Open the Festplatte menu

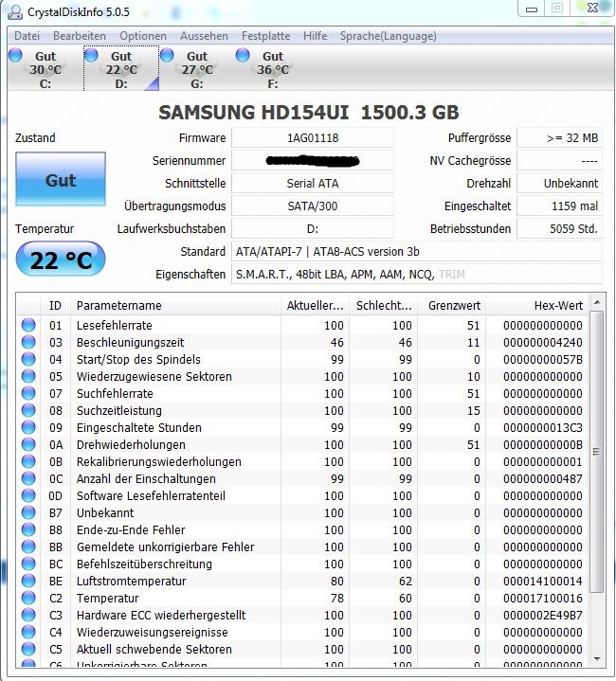pos(266,36)
